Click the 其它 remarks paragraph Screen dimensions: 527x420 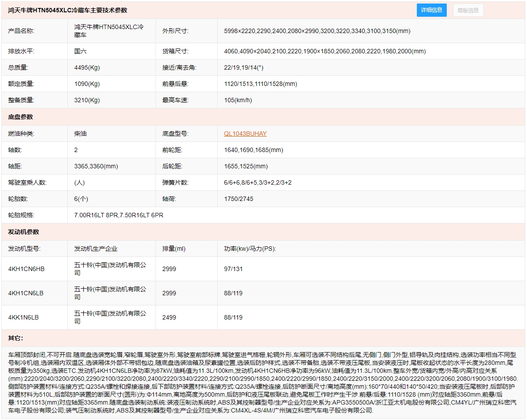tap(263, 383)
